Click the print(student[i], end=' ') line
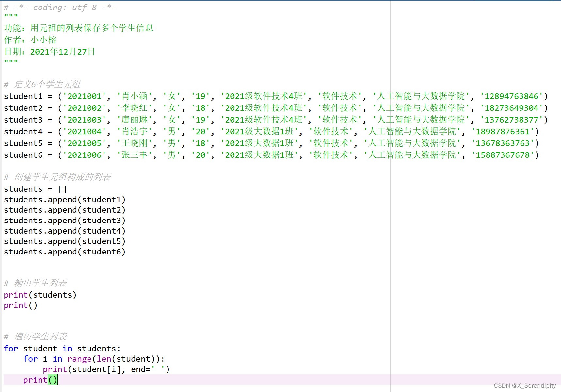Viewport: 561px width, 392px height. (x=106, y=369)
